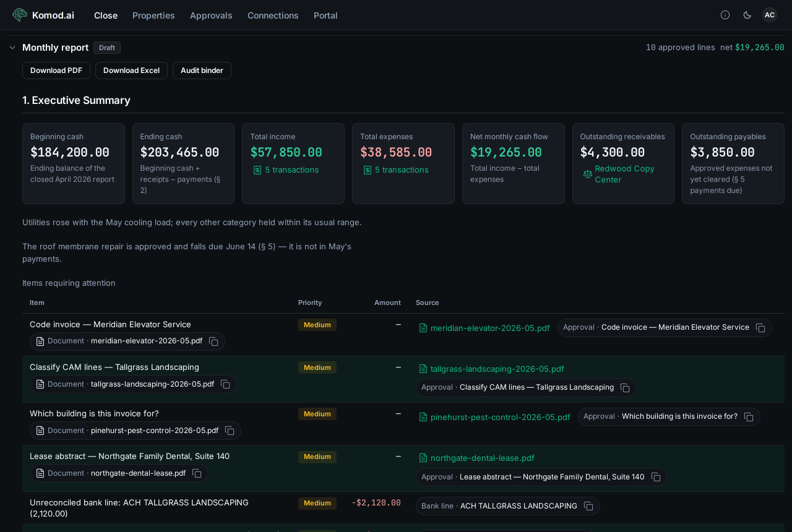Click the Download PDF button
Viewport: 792px width, 532px height.
pyautogui.click(x=56, y=71)
